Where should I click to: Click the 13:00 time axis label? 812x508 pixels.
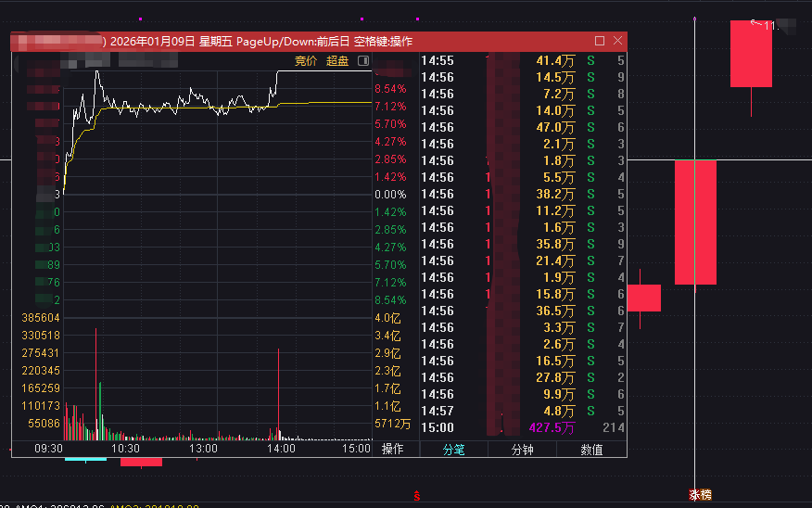point(203,449)
